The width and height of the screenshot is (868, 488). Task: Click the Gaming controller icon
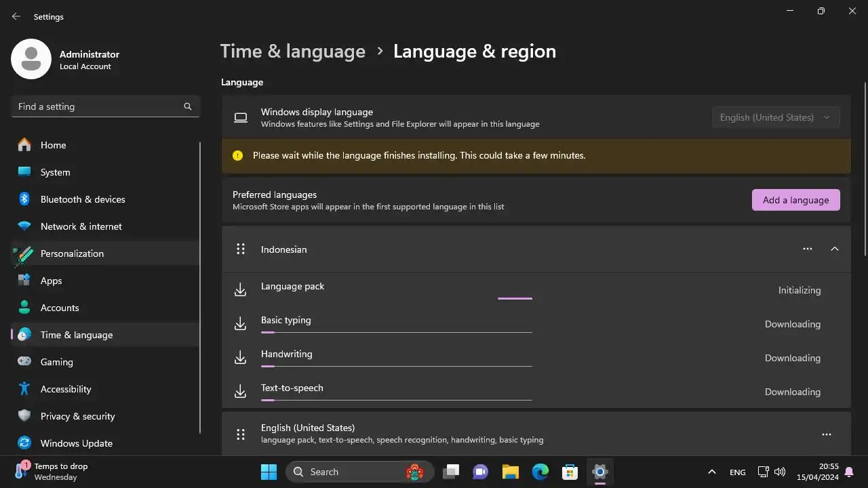[x=24, y=362]
